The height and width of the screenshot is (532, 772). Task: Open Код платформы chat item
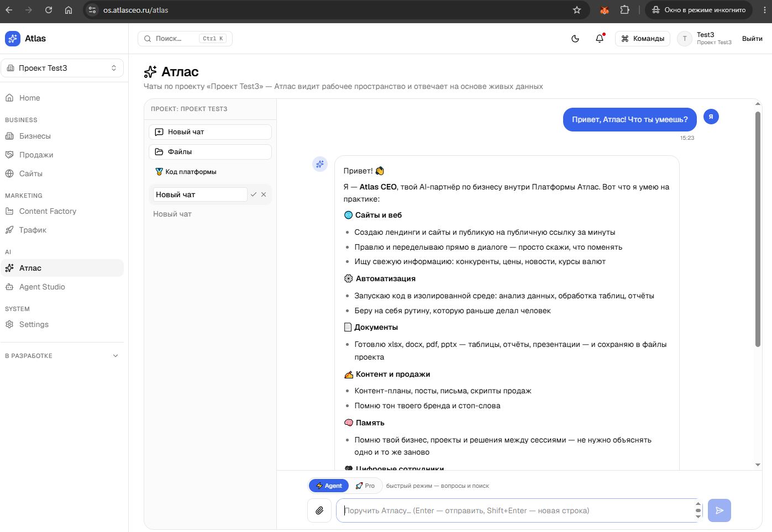[x=210, y=172]
